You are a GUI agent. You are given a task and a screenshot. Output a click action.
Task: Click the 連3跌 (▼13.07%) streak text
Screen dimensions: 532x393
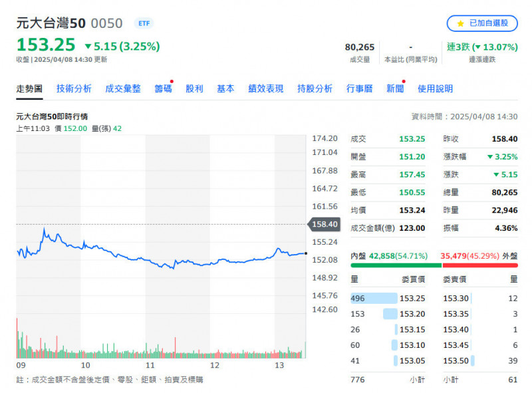pos(482,47)
